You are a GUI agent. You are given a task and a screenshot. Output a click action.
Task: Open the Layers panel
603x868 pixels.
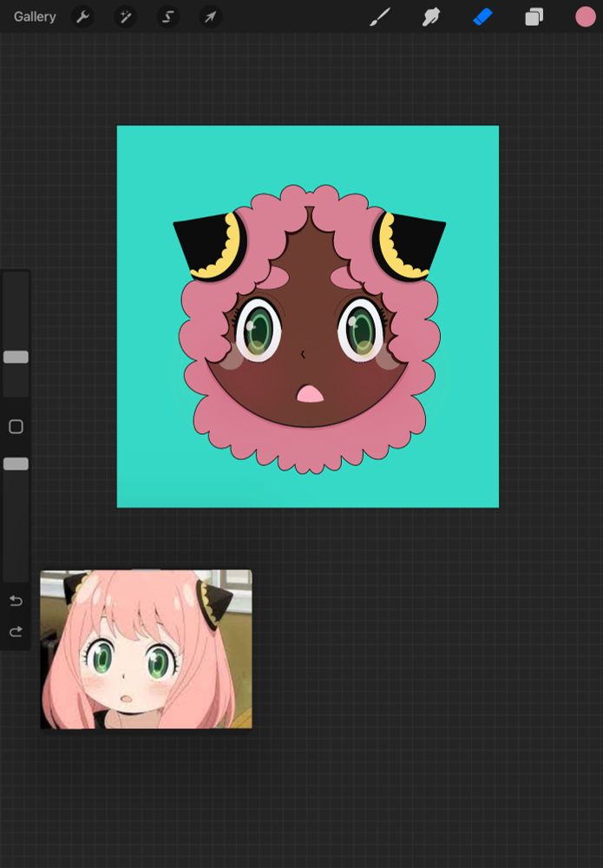coord(534,17)
